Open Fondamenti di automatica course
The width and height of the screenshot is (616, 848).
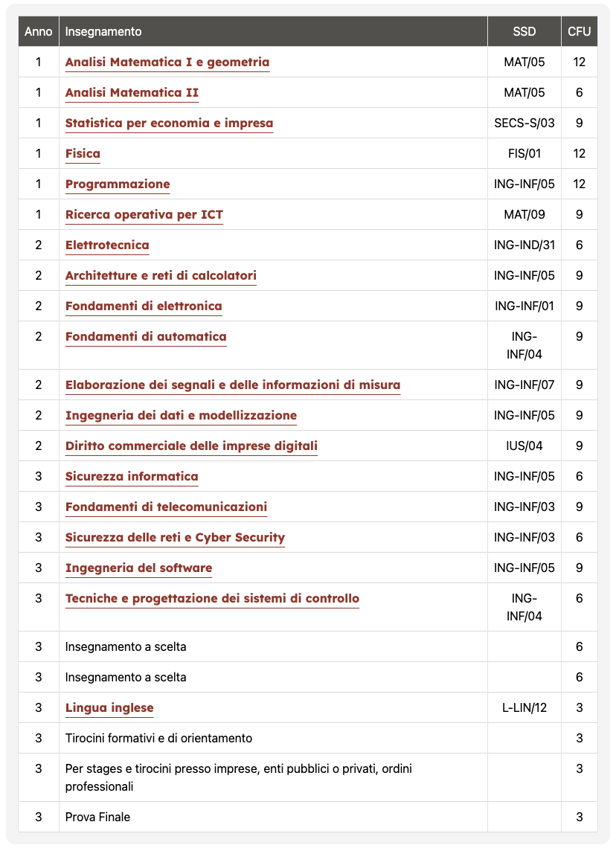(146, 337)
